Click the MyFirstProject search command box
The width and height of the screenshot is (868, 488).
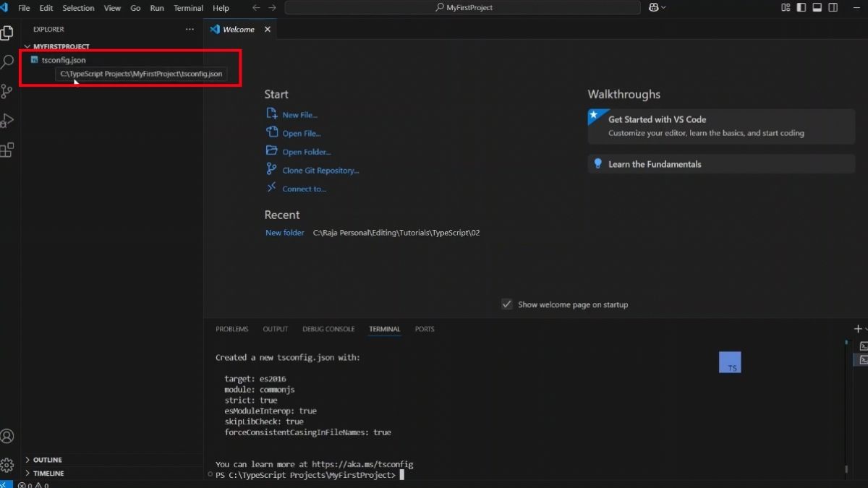click(x=463, y=8)
